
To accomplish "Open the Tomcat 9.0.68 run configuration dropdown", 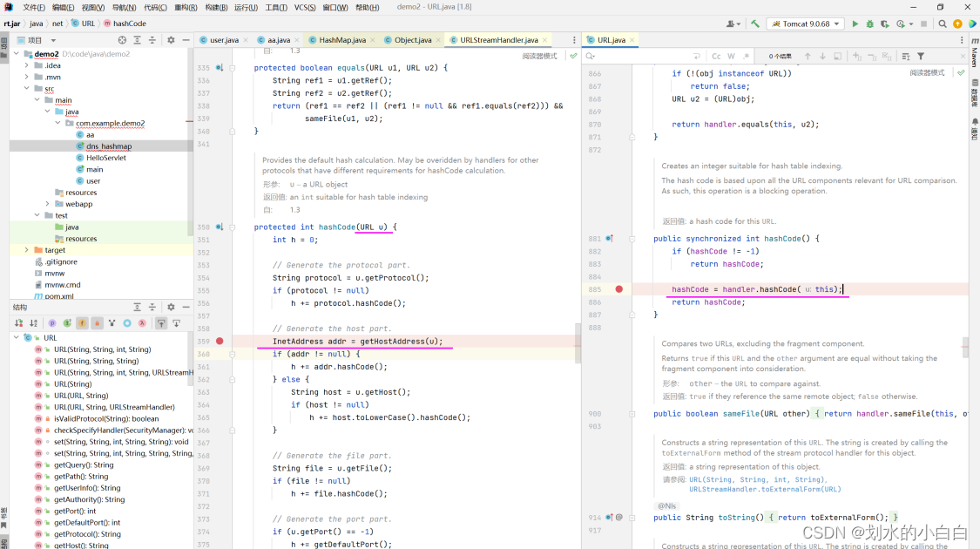I will [x=807, y=24].
